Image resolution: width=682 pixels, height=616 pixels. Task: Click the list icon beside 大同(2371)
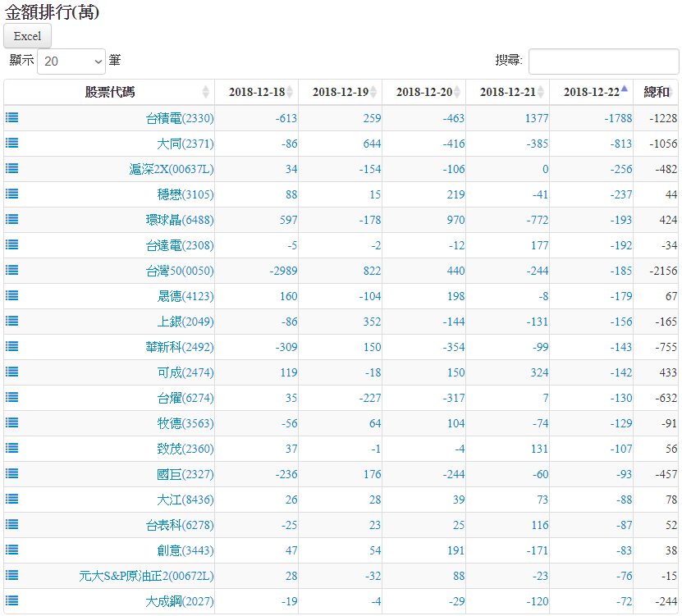click(x=12, y=143)
